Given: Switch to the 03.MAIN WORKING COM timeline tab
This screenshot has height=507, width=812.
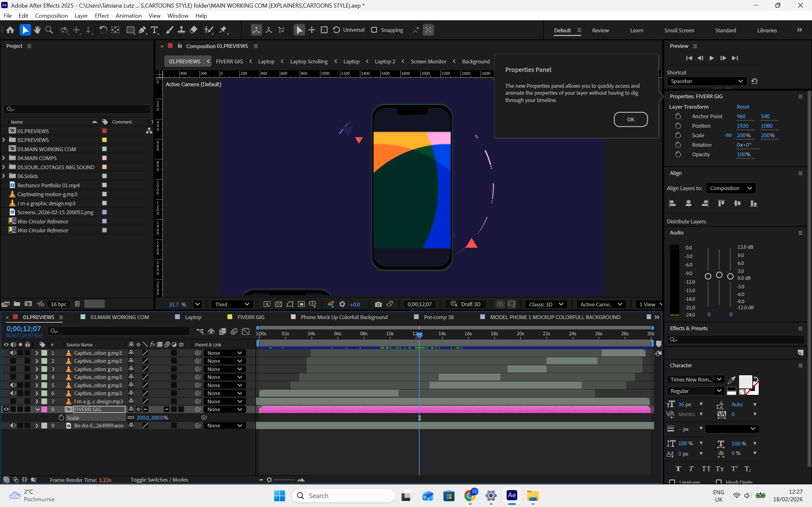Looking at the screenshot, I should click(120, 317).
